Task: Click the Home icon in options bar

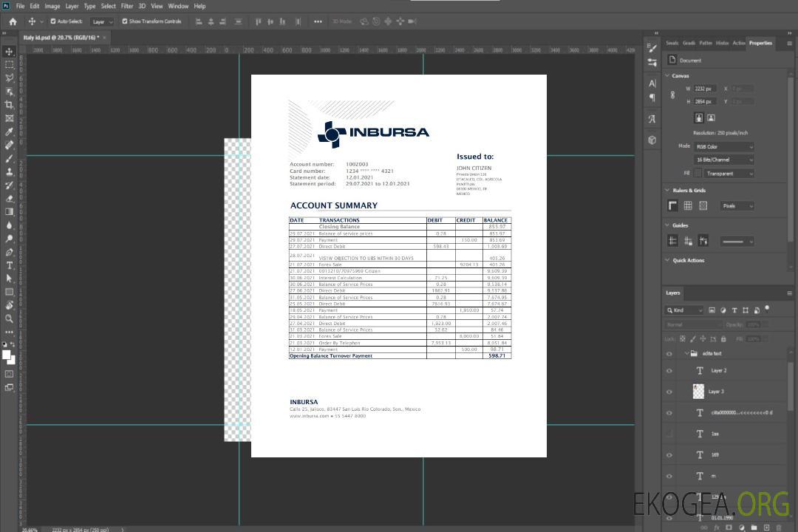Action: [x=13, y=21]
